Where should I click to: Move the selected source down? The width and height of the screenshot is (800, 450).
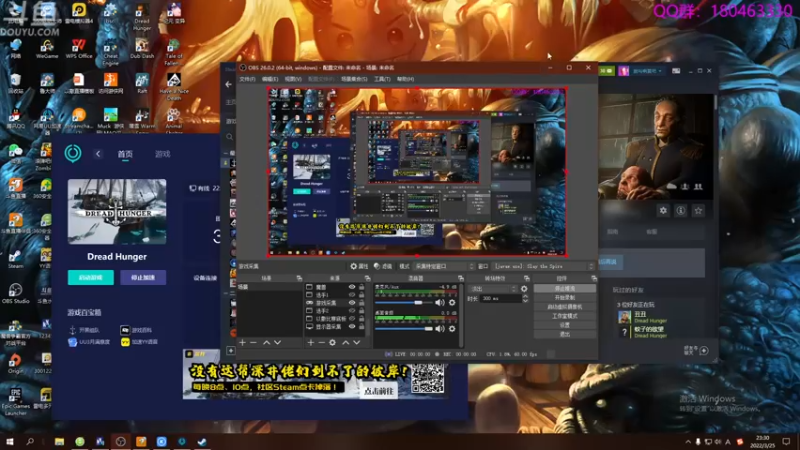pos(357,342)
